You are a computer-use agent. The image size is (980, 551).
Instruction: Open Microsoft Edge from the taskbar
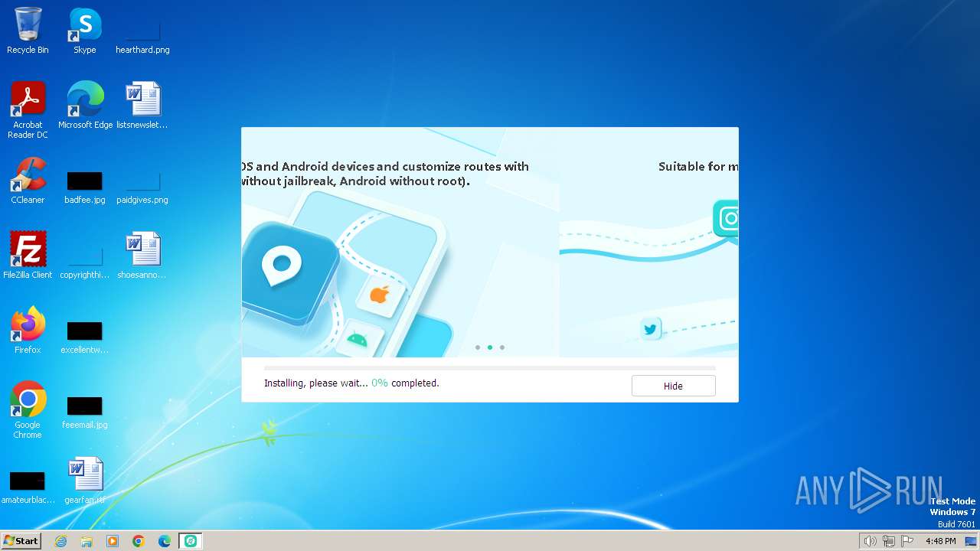[x=165, y=541]
